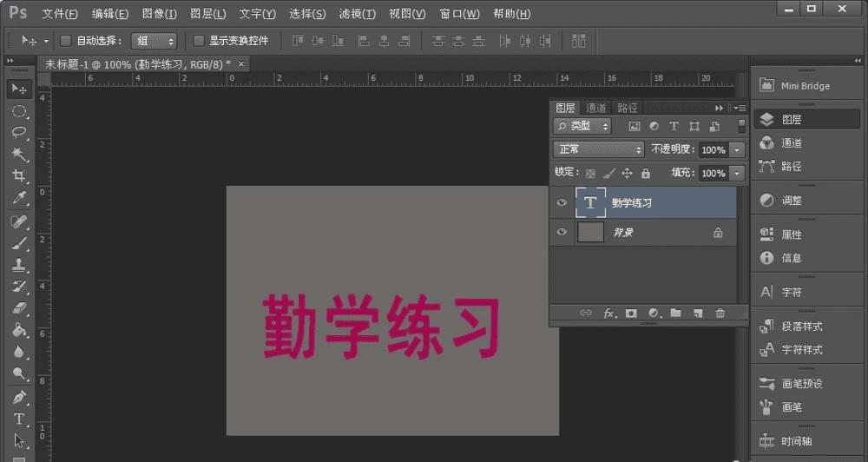Open the blend mode 正常 dropdown

click(599, 149)
